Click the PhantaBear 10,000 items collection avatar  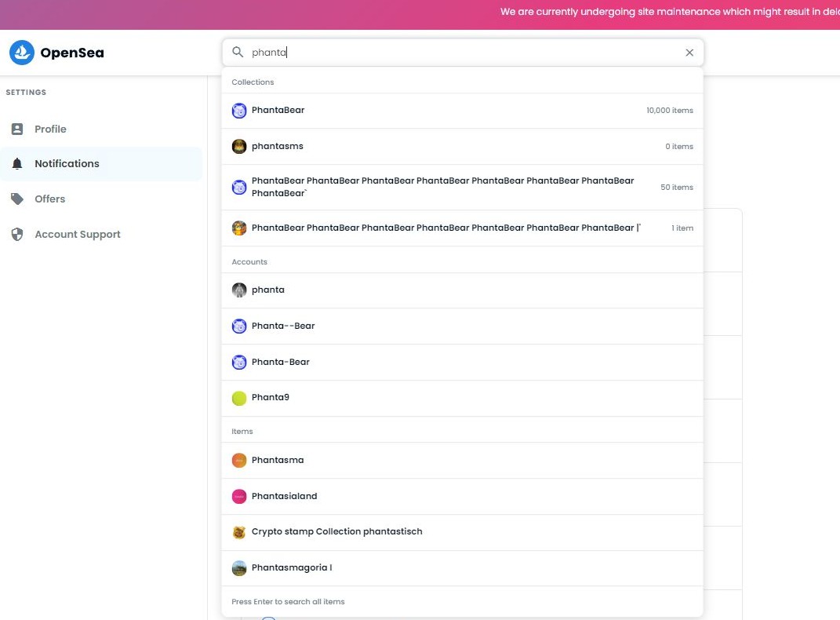click(x=239, y=111)
